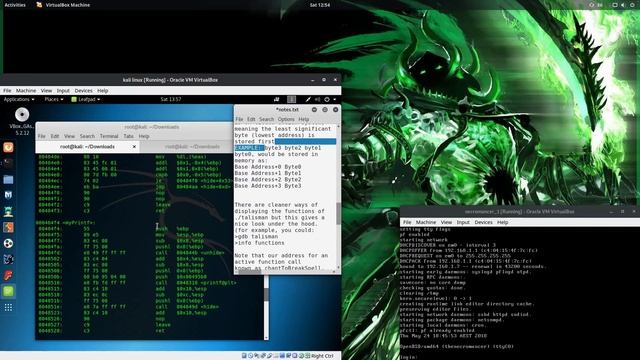The height and width of the screenshot is (360, 640).
Task: Click the notes.txt horizontal scrollbar
Action: 284,271
